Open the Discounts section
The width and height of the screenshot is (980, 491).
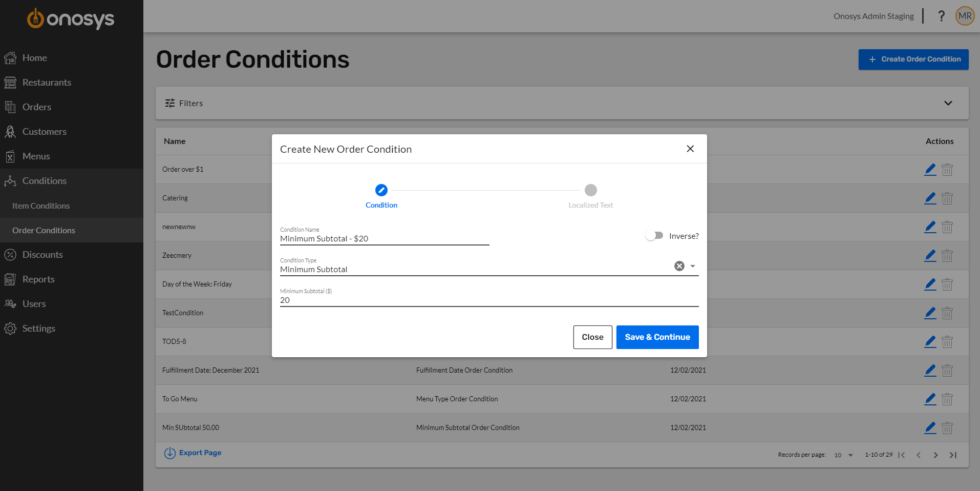[43, 254]
